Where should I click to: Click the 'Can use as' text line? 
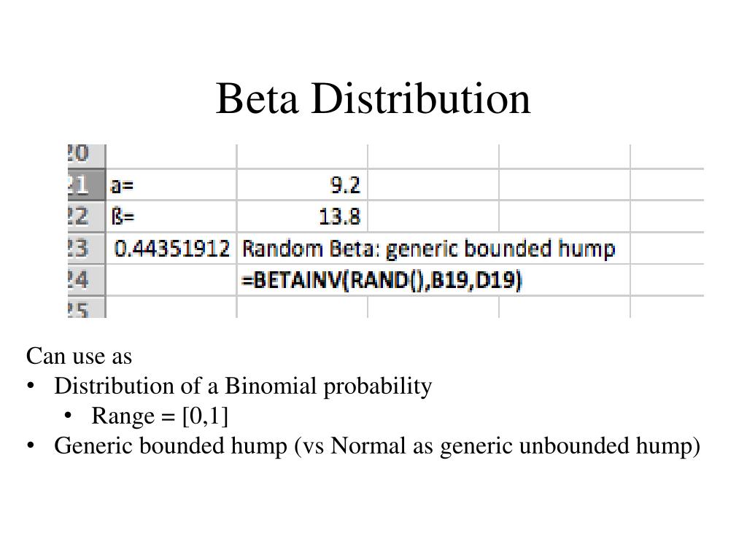(79, 356)
